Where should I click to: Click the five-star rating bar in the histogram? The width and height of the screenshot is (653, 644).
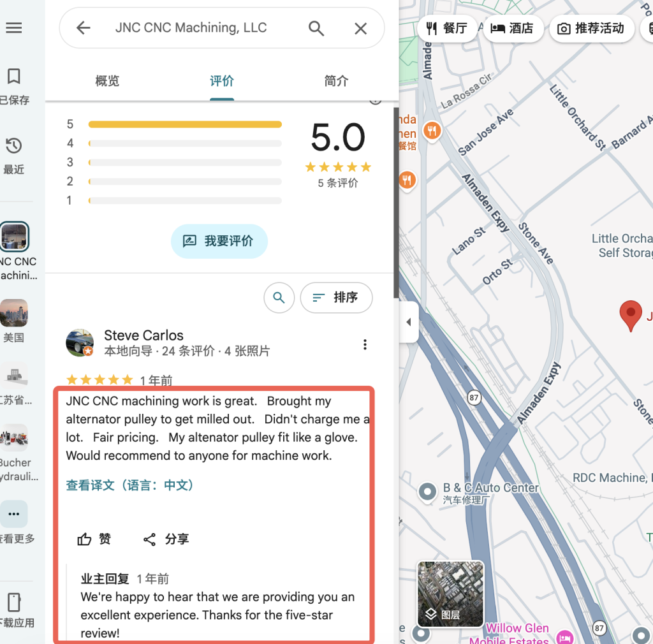point(185,124)
